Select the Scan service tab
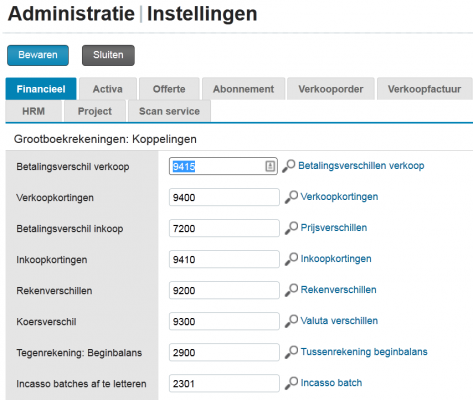 [x=169, y=111]
